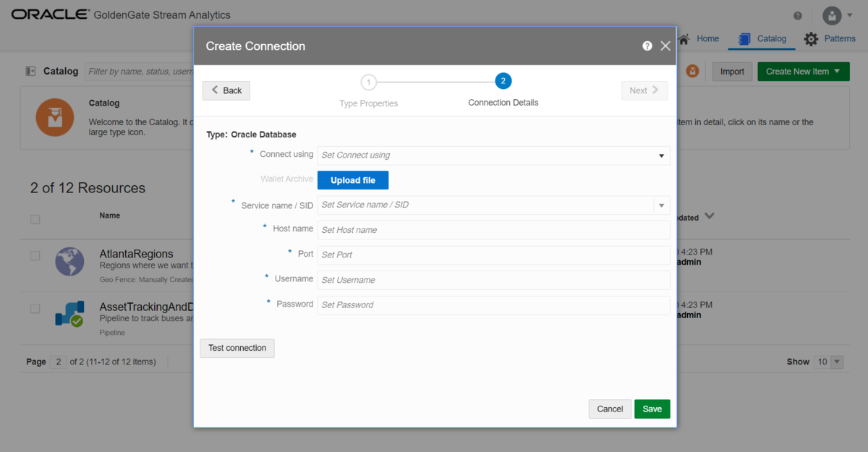The image size is (868, 452).
Task: Select step 1 Type Properties marker
Action: click(369, 82)
